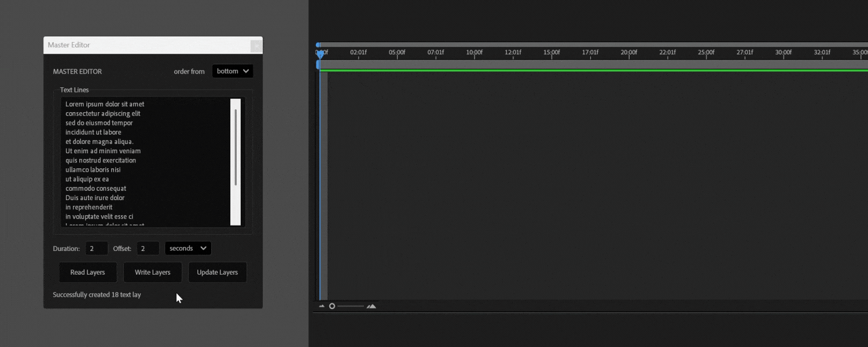Click the Read Layers button

[88, 272]
